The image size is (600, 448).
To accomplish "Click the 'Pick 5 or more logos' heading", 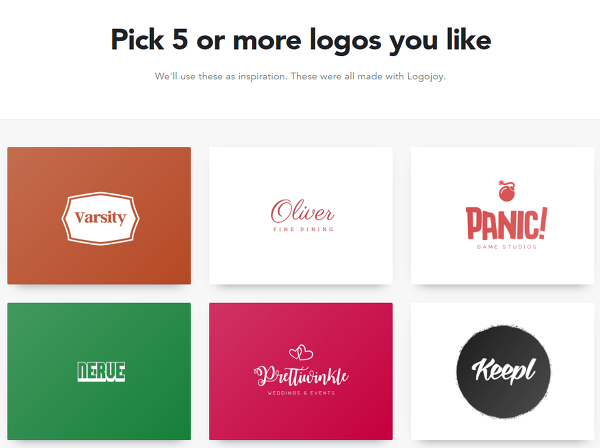I will (x=301, y=40).
